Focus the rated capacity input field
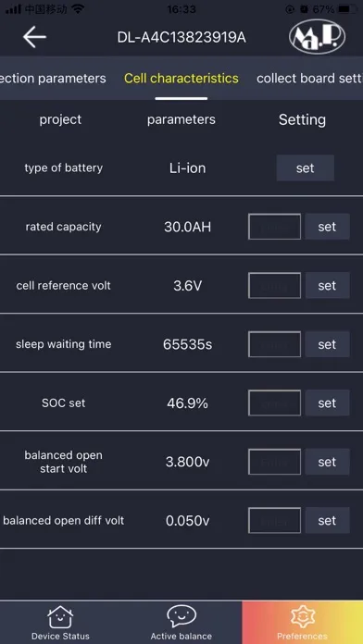Image resolution: width=363 pixels, height=644 pixels. [275, 227]
